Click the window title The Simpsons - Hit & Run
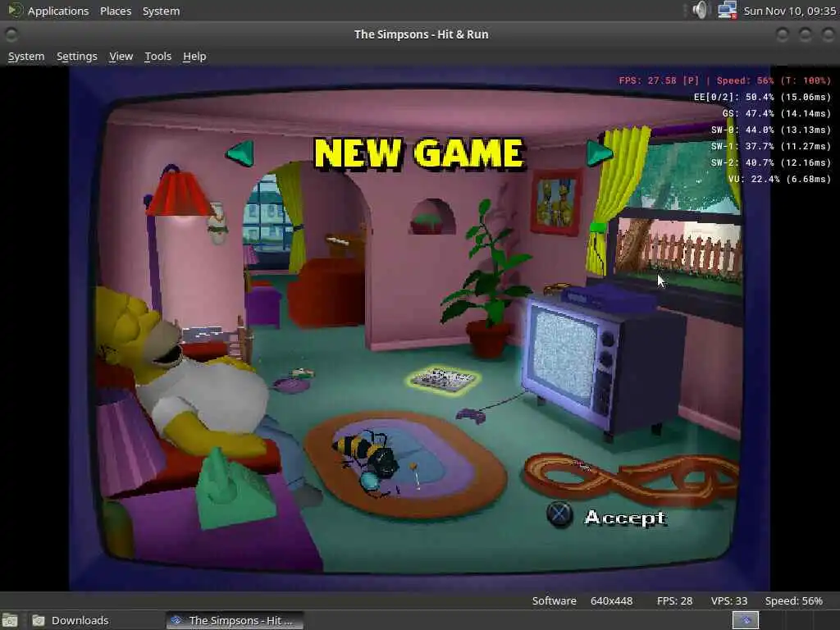The image size is (840, 630). tap(421, 34)
